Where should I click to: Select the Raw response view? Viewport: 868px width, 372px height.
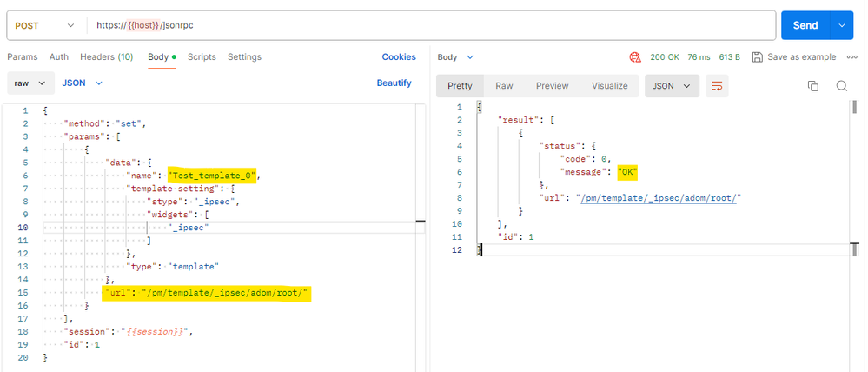pyautogui.click(x=504, y=86)
